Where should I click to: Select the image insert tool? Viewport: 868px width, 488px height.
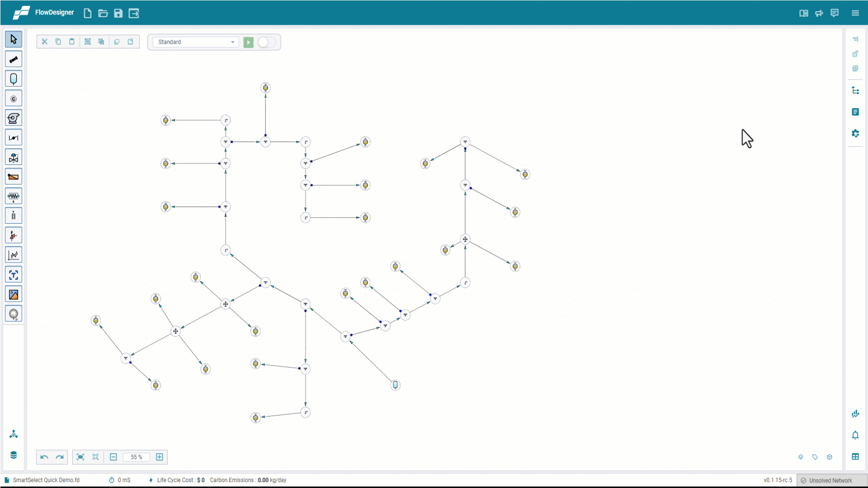point(14,295)
